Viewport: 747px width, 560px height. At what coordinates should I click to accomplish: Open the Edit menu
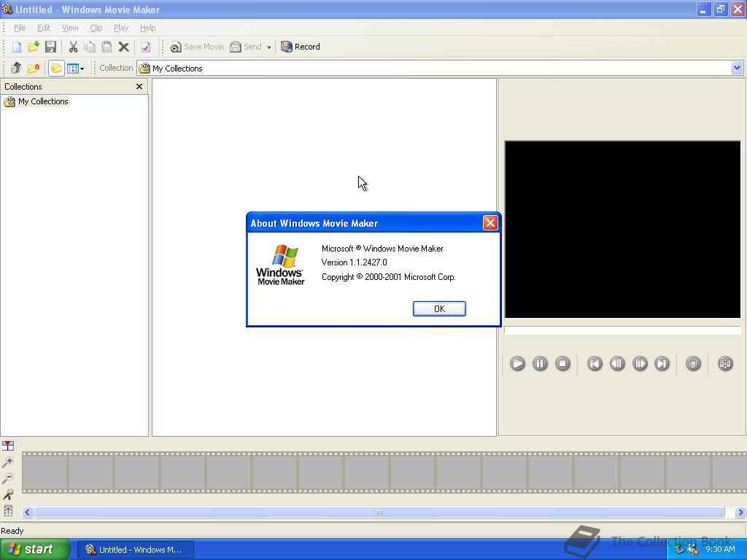tap(44, 28)
